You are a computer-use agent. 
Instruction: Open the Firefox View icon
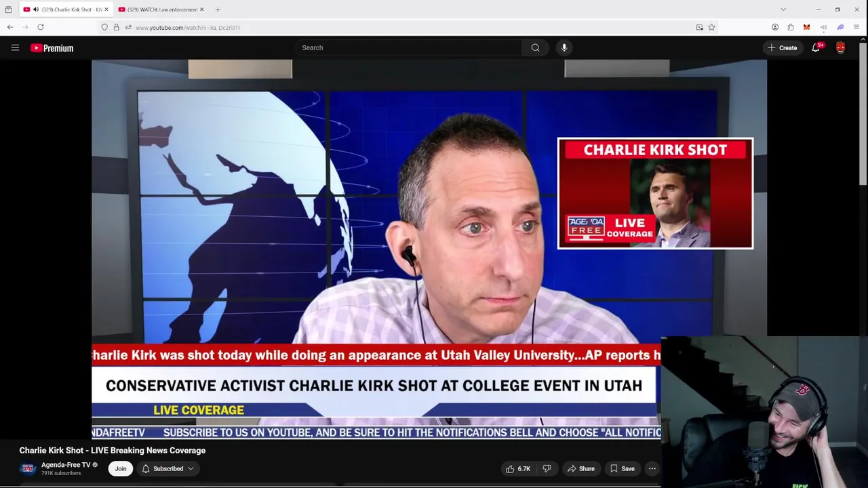pos(8,9)
